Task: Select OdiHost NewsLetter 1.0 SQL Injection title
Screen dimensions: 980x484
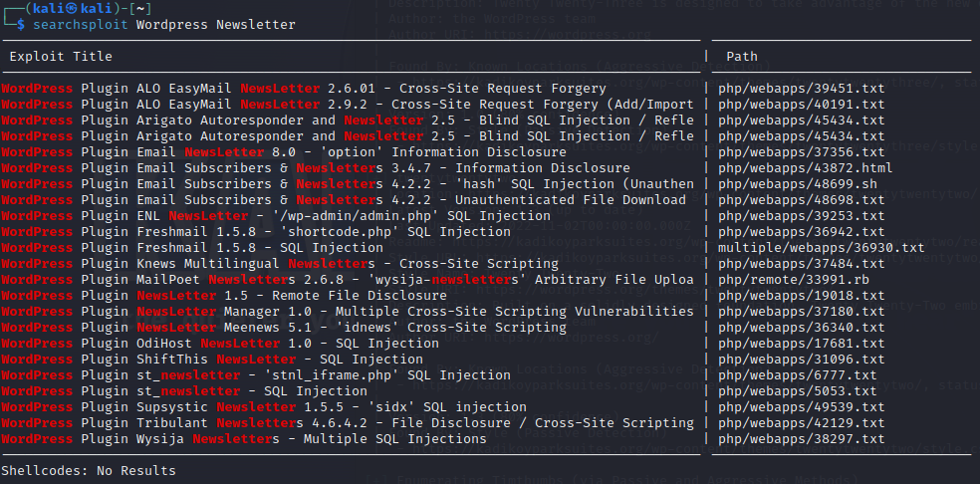Action: (x=220, y=344)
